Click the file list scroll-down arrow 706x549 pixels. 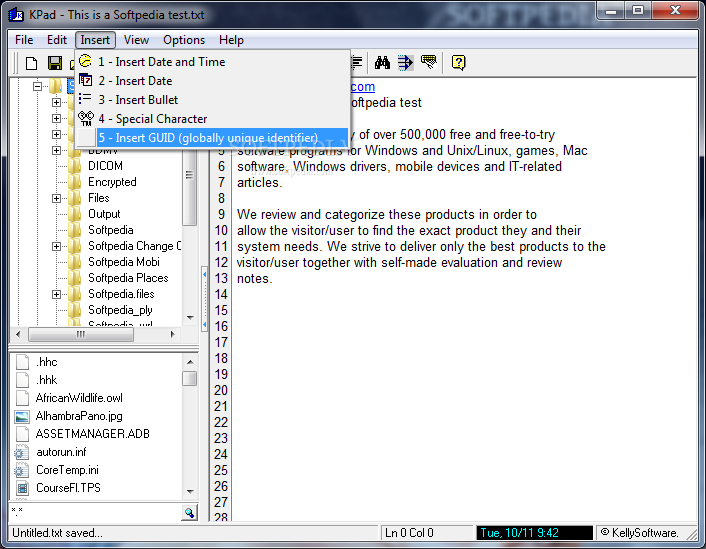(x=190, y=491)
